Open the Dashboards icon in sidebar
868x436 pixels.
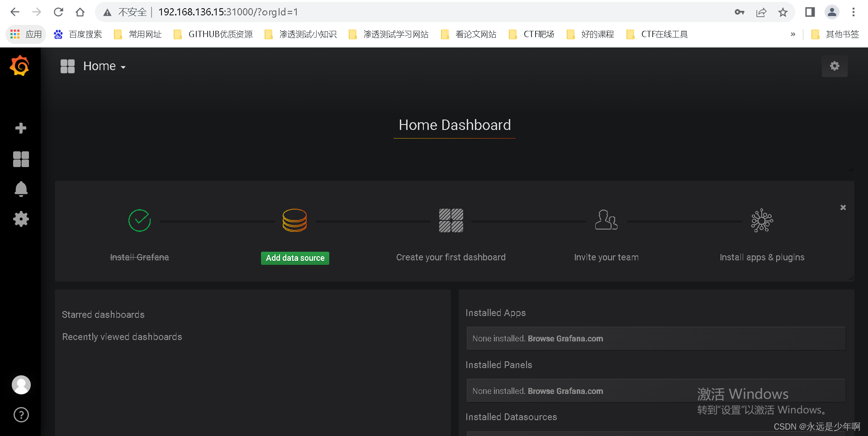click(x=21, y=159)
